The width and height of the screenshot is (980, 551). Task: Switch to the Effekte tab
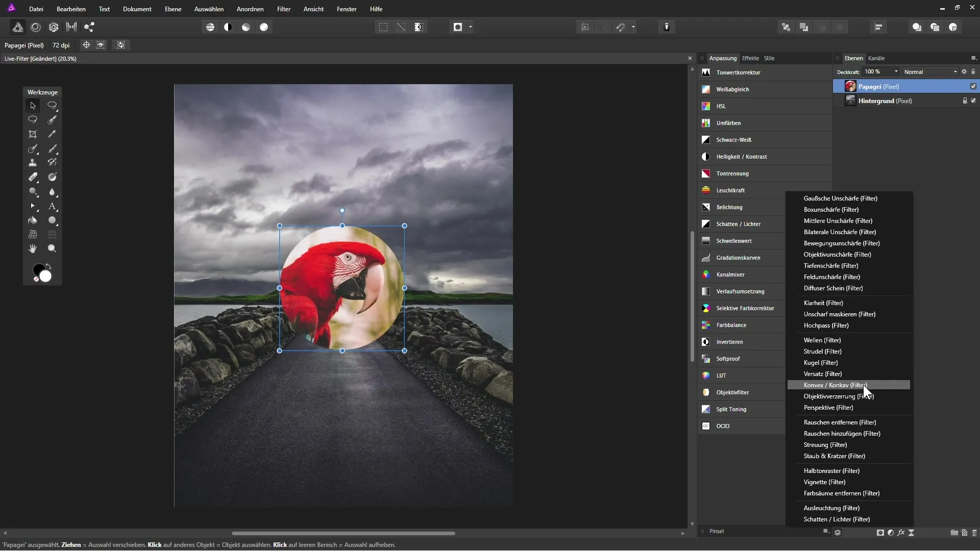(750, 58)
